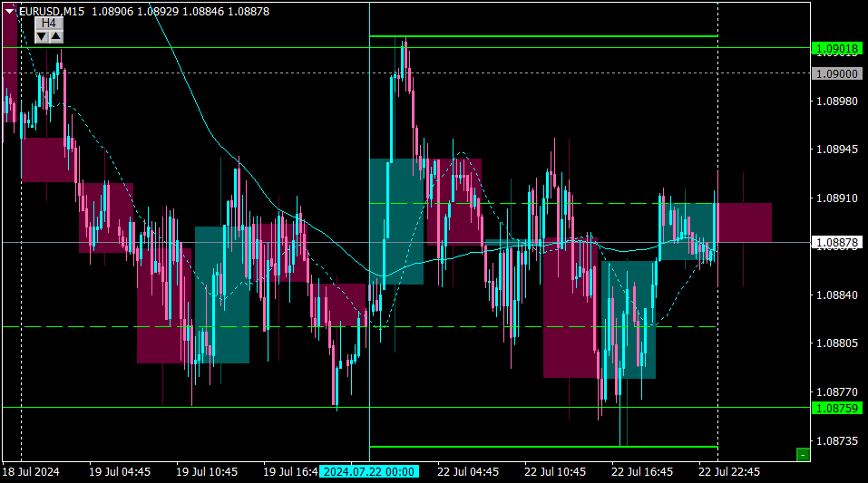Click the 1.08980 price scale value

837,101
